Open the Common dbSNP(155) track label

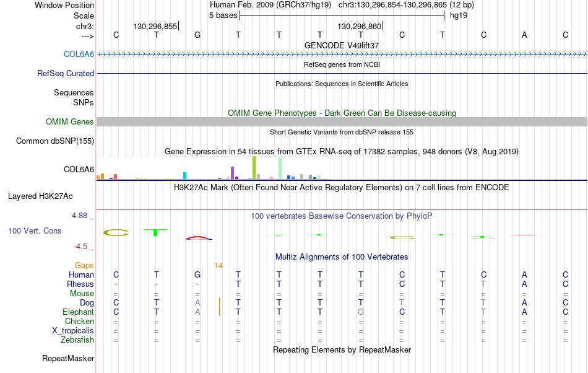[55, 141]
